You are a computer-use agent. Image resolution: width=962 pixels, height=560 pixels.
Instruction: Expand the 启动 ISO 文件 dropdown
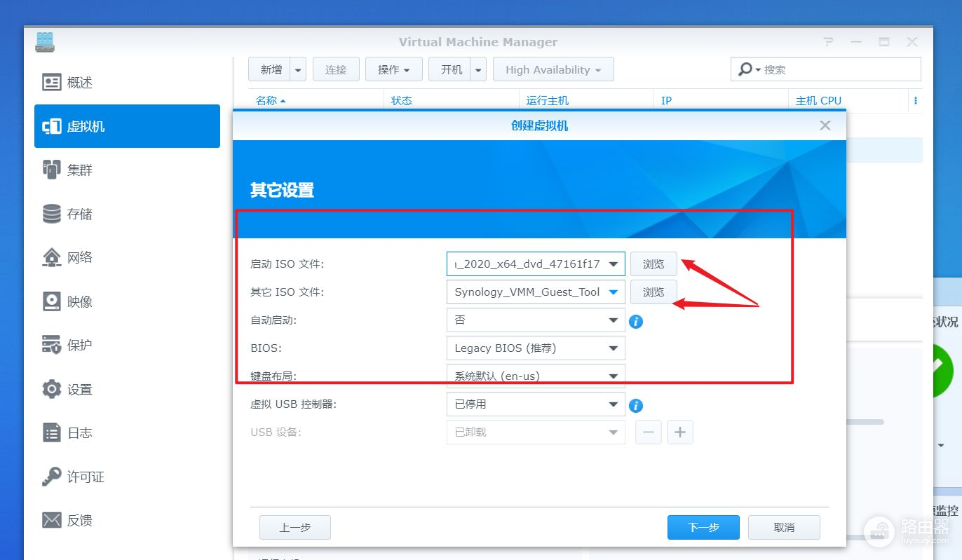[613, 264]
